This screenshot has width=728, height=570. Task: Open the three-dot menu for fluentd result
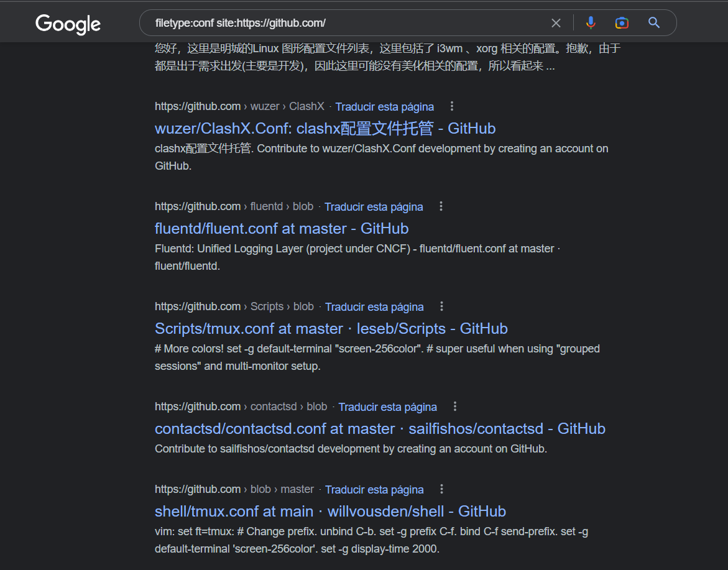pyautogui.click(x=441, y=206)
